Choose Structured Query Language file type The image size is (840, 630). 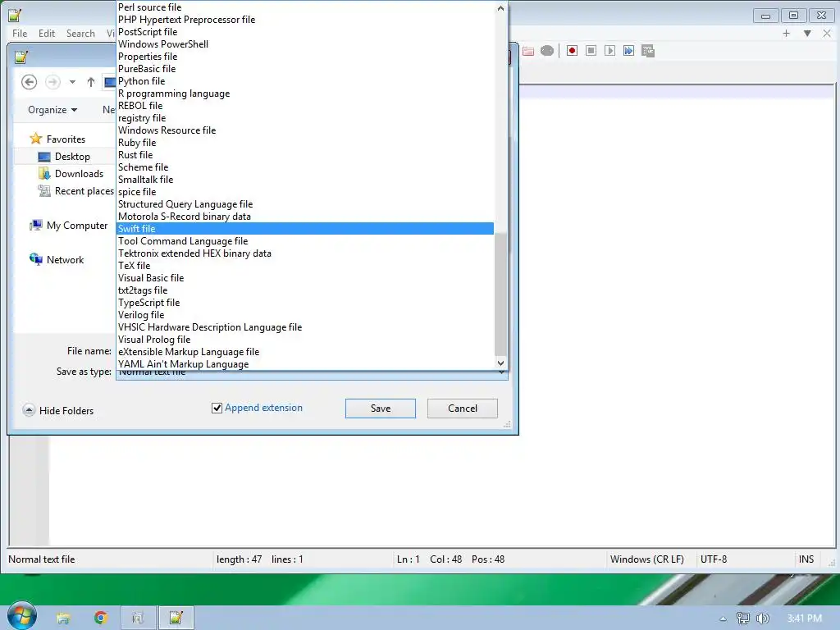click(305, 204)
